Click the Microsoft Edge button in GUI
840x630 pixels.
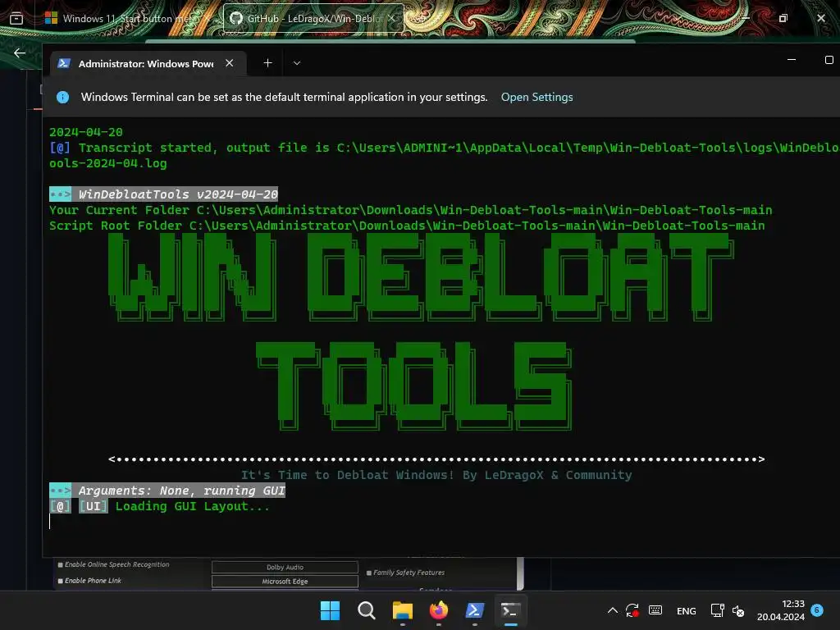point(285,582)
